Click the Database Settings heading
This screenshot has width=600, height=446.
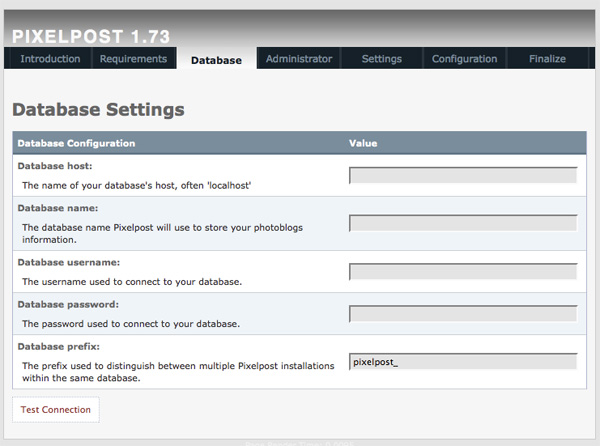tap(98, 109)
